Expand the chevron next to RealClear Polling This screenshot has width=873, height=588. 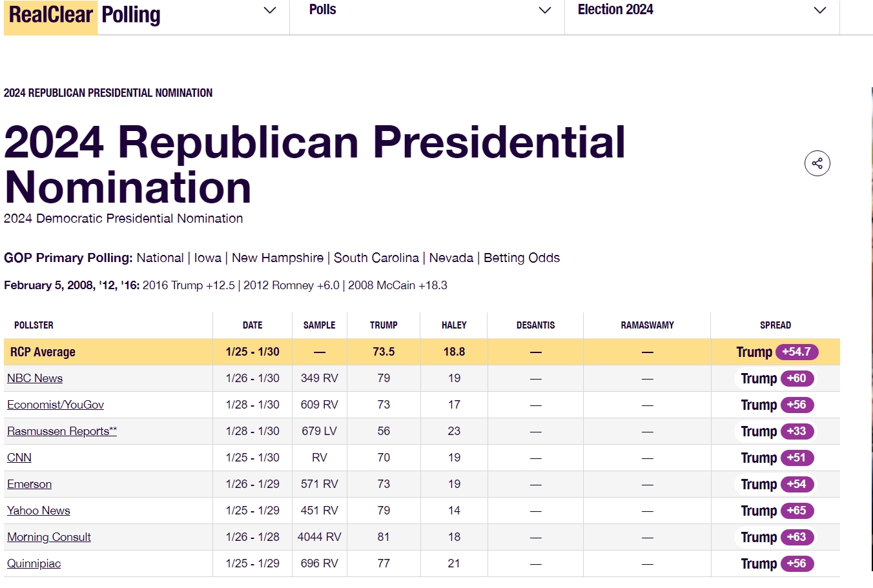(270, 10)
